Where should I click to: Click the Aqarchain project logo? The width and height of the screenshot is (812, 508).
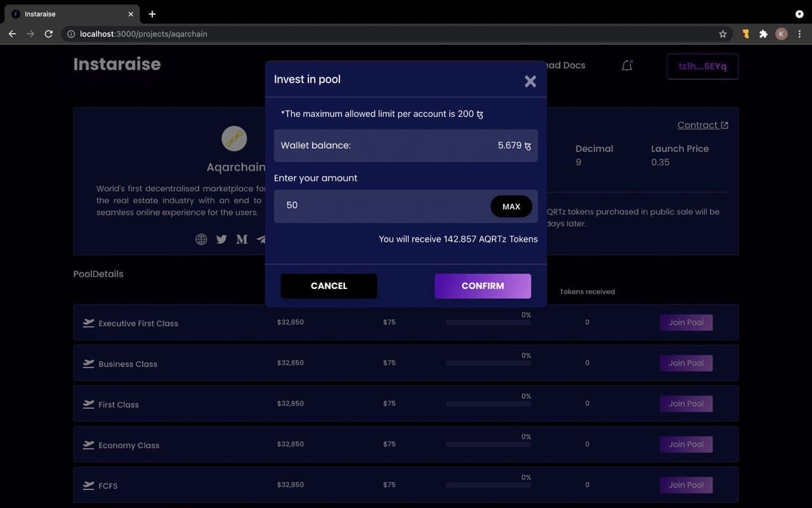pos(234,138)
